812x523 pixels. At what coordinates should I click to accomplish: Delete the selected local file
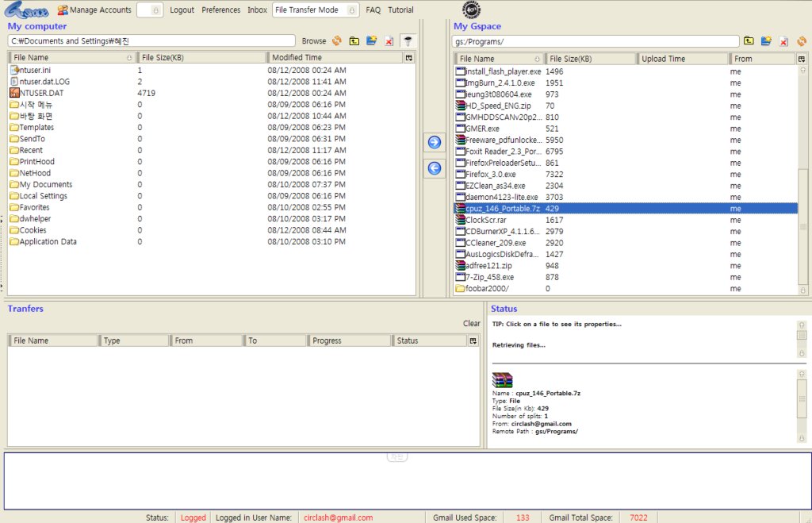click(389, 41)
